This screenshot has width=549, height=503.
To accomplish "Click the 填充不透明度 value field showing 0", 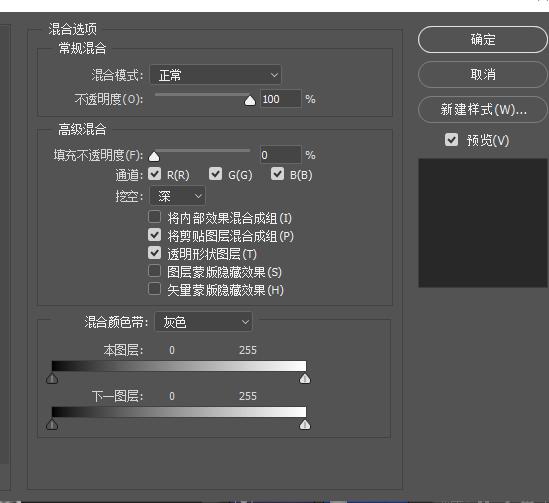I will pos(280,155).
